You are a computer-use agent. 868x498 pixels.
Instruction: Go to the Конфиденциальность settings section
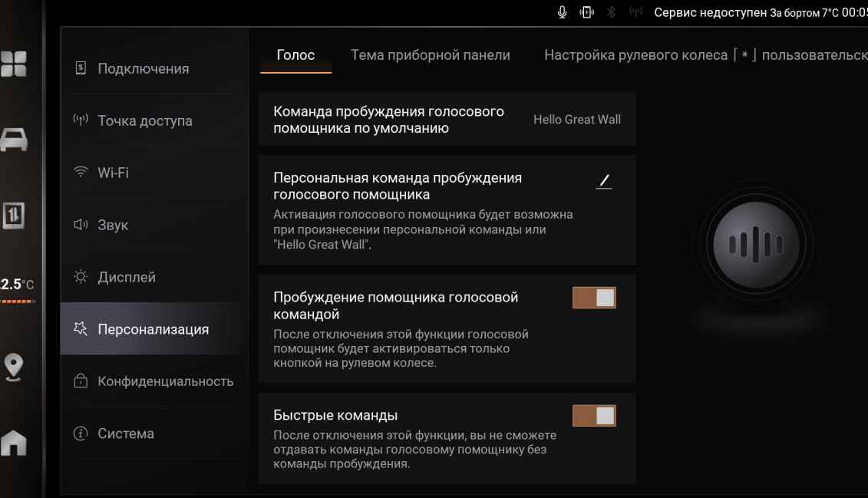tap(165, 381)
